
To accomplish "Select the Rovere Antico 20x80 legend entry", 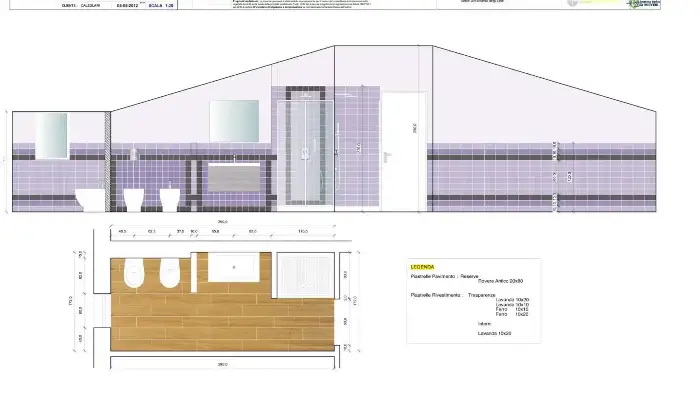I will pyautogui.click(x=500, y=281).
